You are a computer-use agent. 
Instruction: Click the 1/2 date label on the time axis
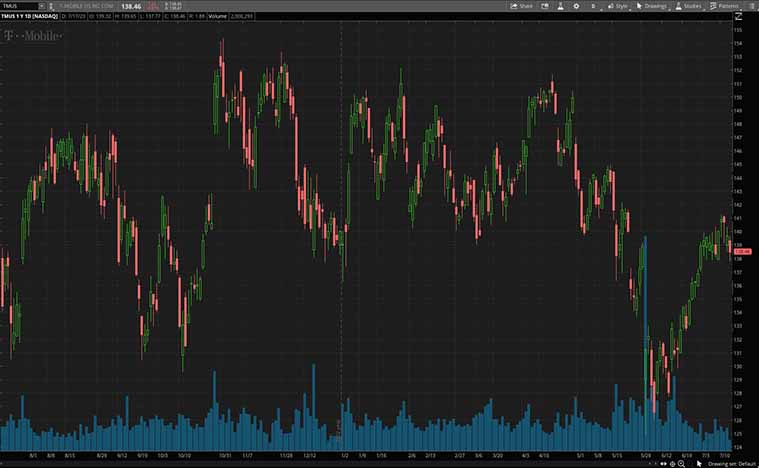click(345, 456)
